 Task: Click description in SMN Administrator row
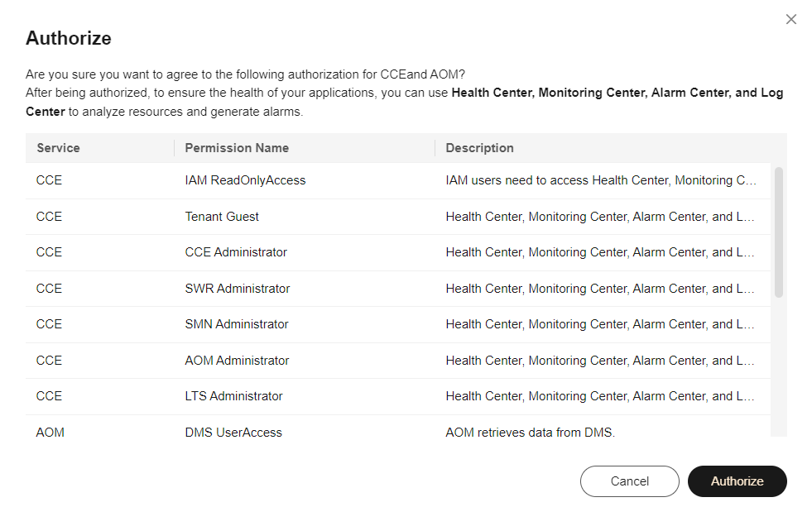click(x=599, y=324)
